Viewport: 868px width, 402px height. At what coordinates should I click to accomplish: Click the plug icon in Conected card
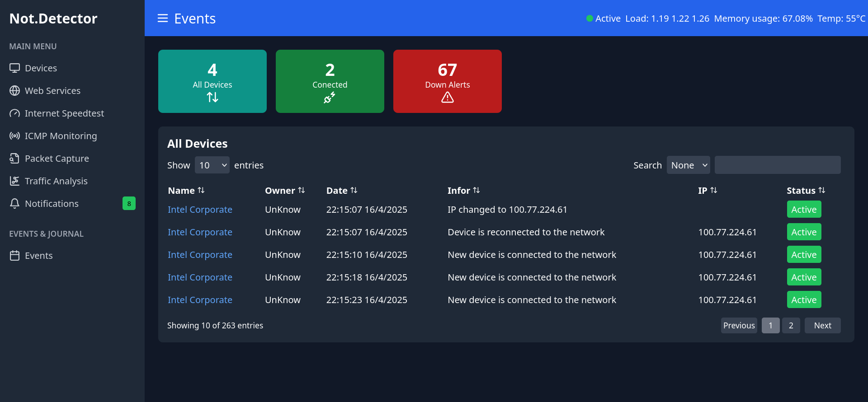click(330, 97)
